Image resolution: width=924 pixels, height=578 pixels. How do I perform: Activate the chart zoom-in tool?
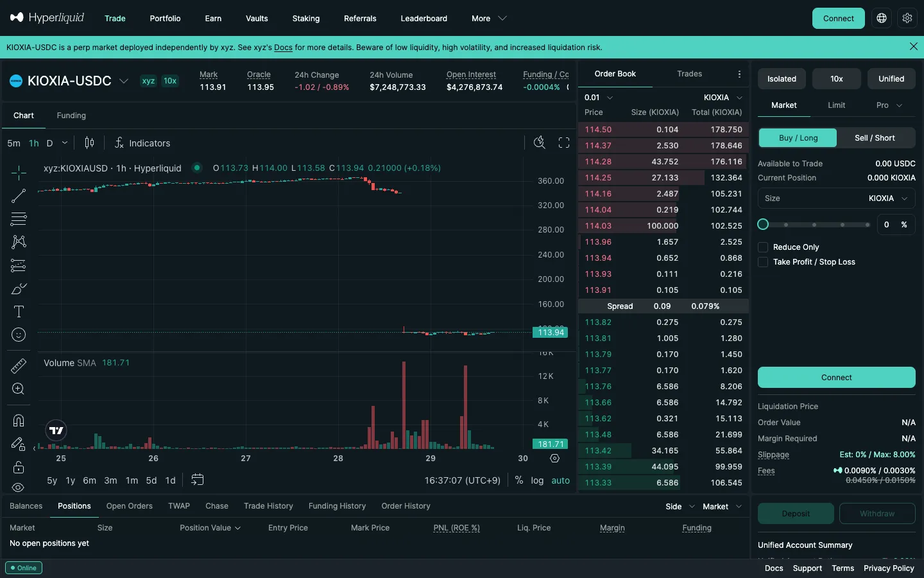[19, 389]
